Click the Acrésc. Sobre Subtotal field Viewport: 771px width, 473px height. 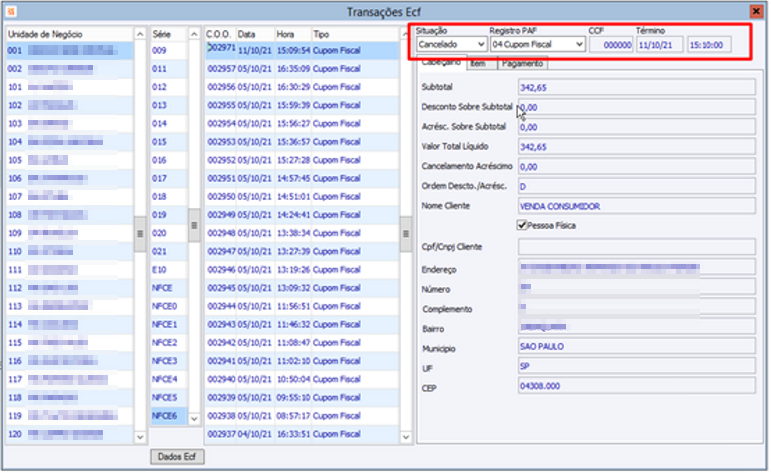coord(636,127)
